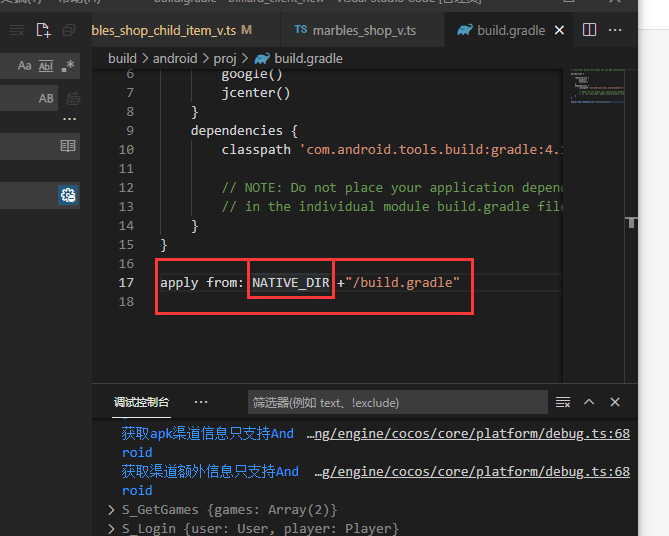Close the bottom panel

point(615,402)
